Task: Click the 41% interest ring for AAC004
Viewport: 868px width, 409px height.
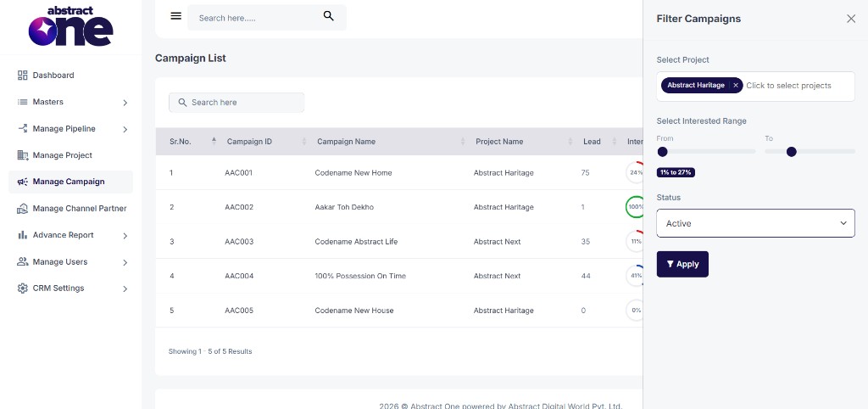Action: [634, 276]
